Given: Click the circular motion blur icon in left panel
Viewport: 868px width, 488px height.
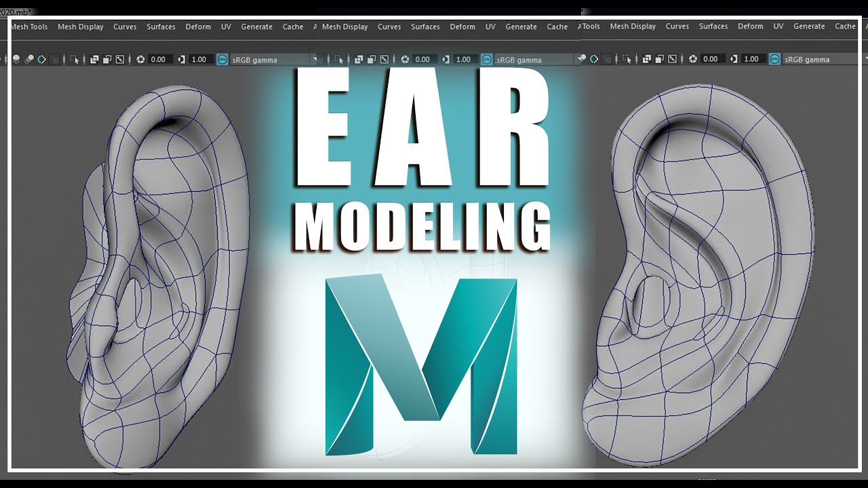Looking at the screenshot, I should 42,59.
